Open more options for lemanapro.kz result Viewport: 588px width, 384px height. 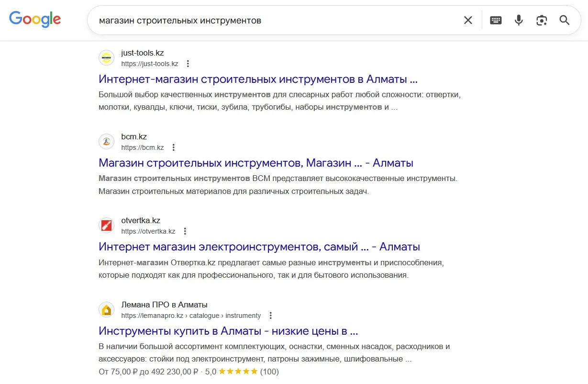(x=271, y=316)
